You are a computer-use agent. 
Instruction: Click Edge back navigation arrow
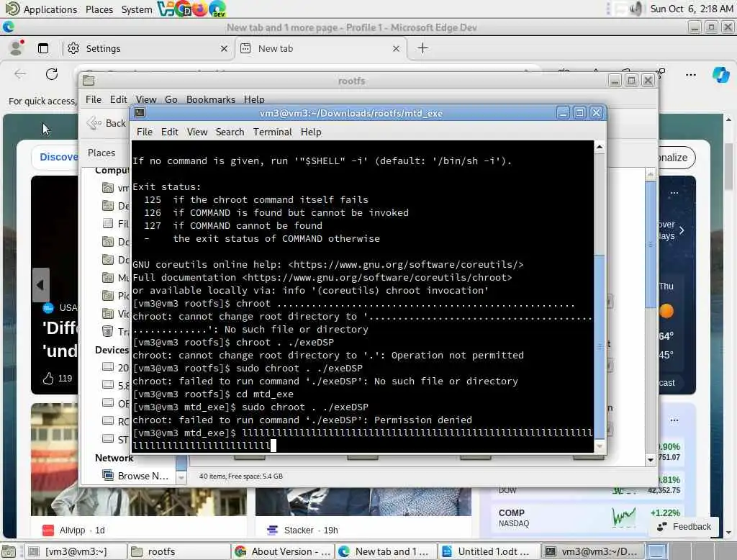click(x=20, y=74)
